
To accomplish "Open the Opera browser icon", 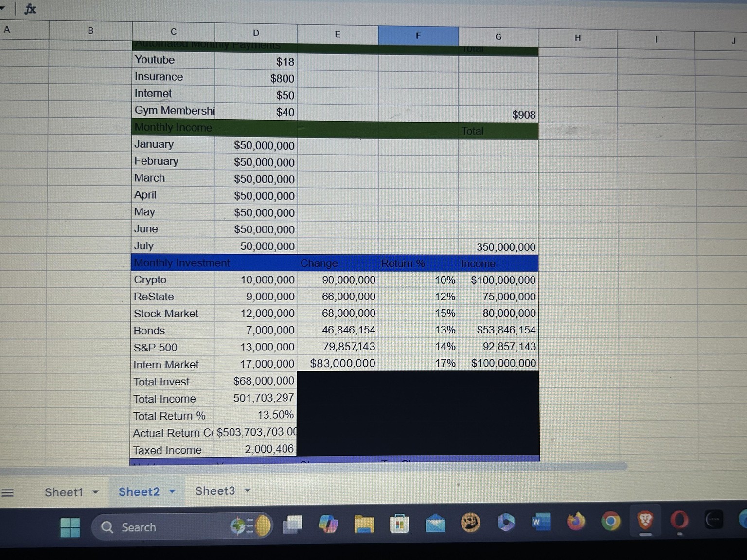I will coord(679,521).
